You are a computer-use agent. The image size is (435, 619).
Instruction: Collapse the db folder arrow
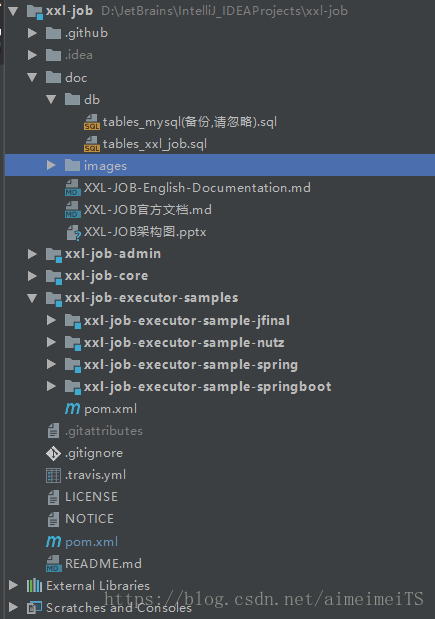coord(51,99)
